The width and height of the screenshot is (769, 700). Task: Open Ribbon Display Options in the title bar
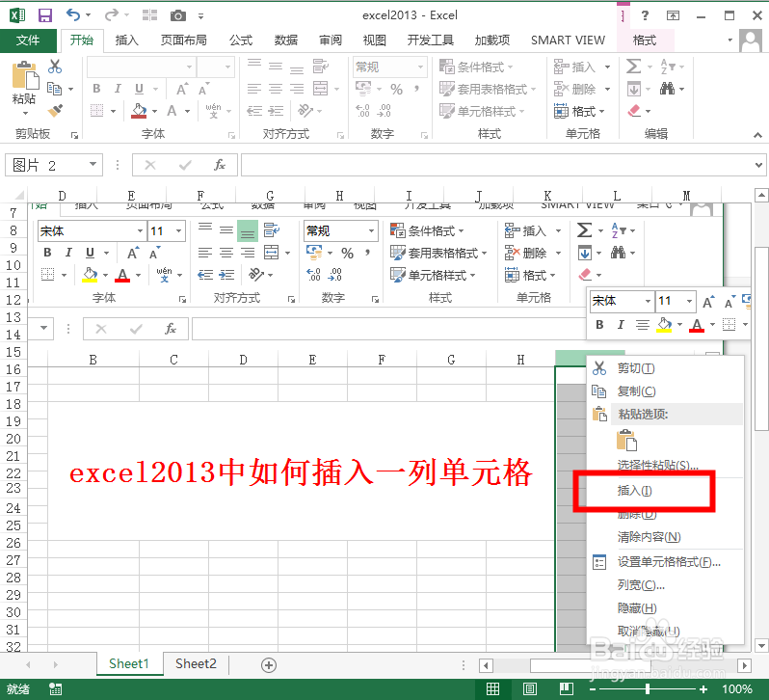[673, 15]
